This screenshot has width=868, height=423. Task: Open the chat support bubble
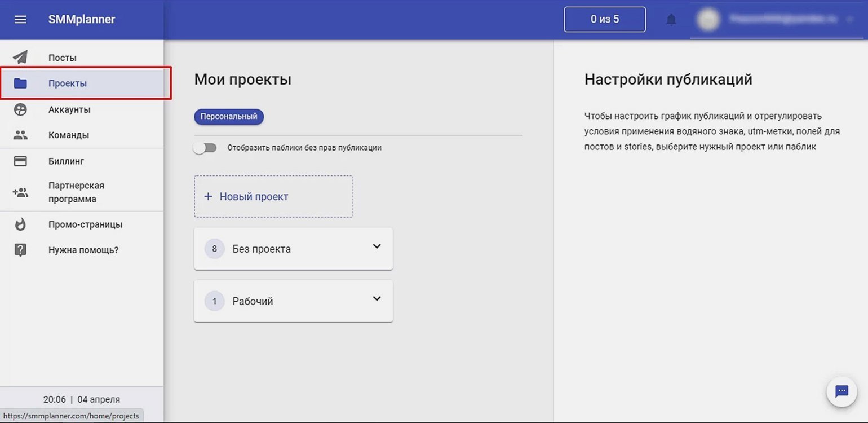(x=842, y=391)
